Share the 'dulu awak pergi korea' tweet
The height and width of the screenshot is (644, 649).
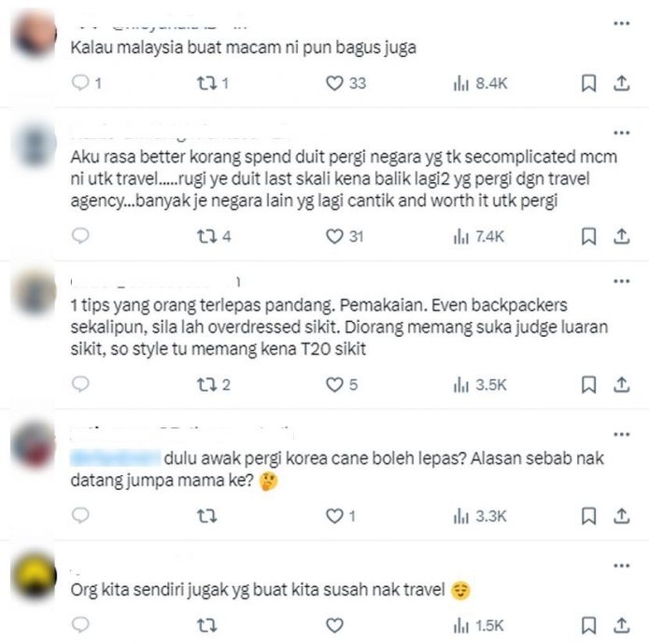(x=621, y=516)
